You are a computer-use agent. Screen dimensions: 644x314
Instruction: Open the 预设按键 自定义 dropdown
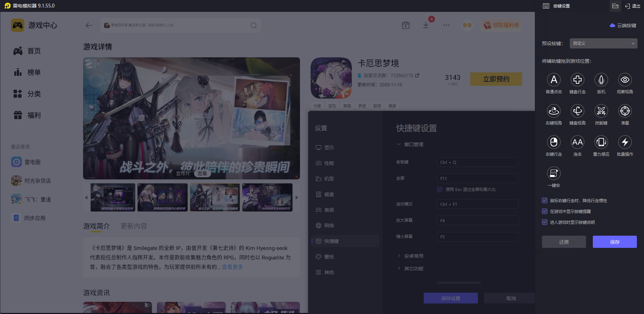603,43
